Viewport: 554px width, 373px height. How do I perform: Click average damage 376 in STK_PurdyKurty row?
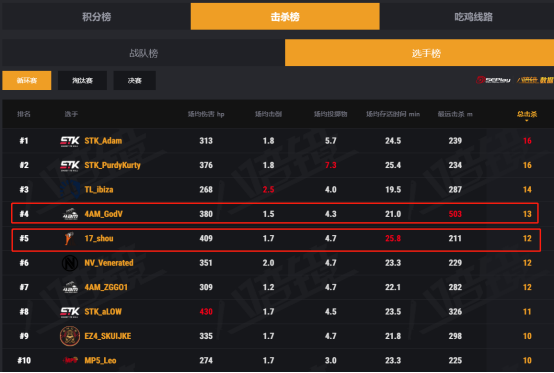point(206,165)
